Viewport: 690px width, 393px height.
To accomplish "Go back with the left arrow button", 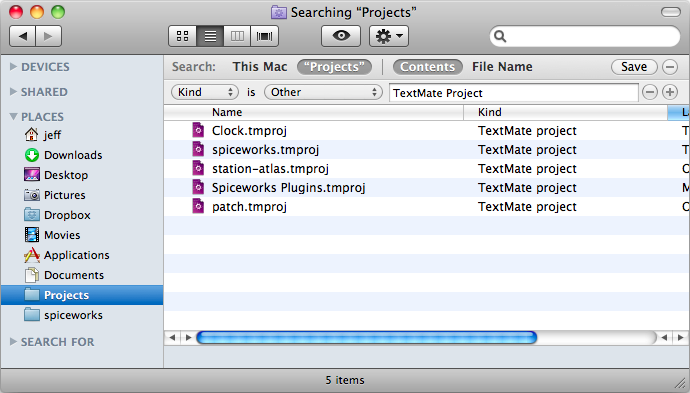I will [x=23, y=36].
